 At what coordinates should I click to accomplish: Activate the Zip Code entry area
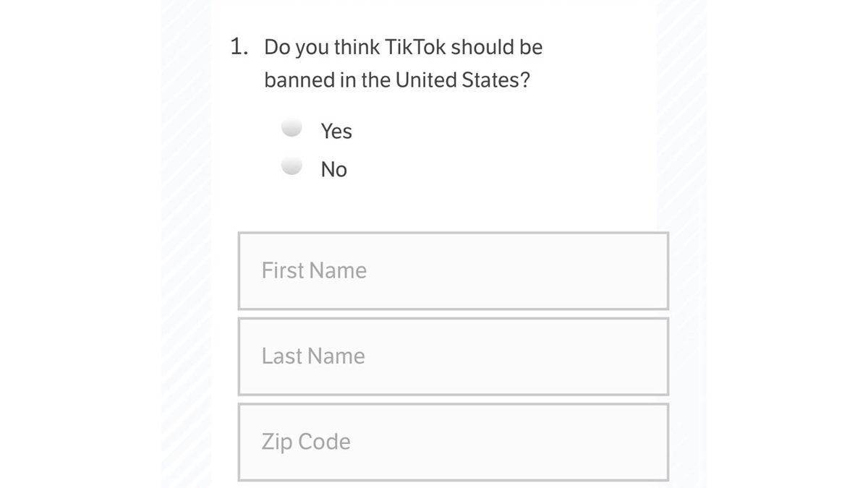click(x=453, y=441)
